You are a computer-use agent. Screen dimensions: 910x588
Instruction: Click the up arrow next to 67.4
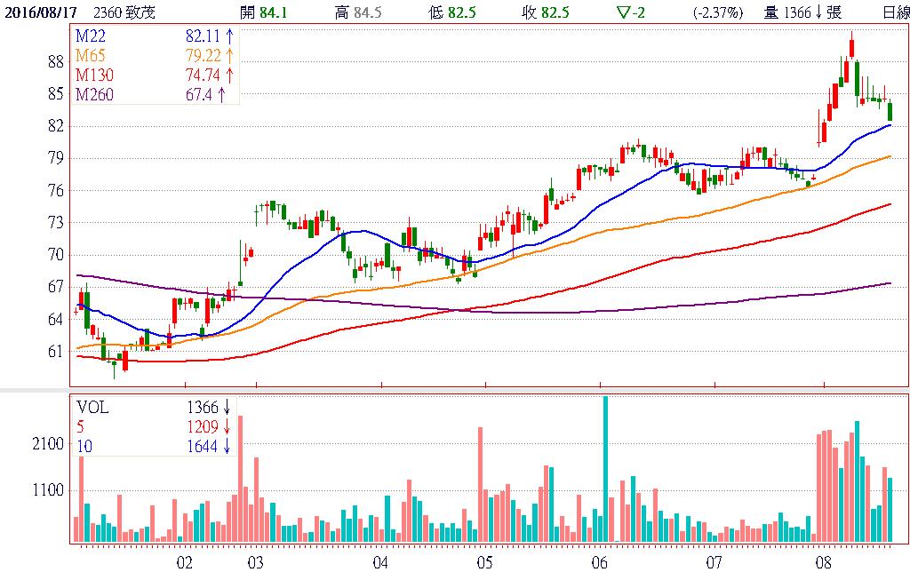click(221, 95)
